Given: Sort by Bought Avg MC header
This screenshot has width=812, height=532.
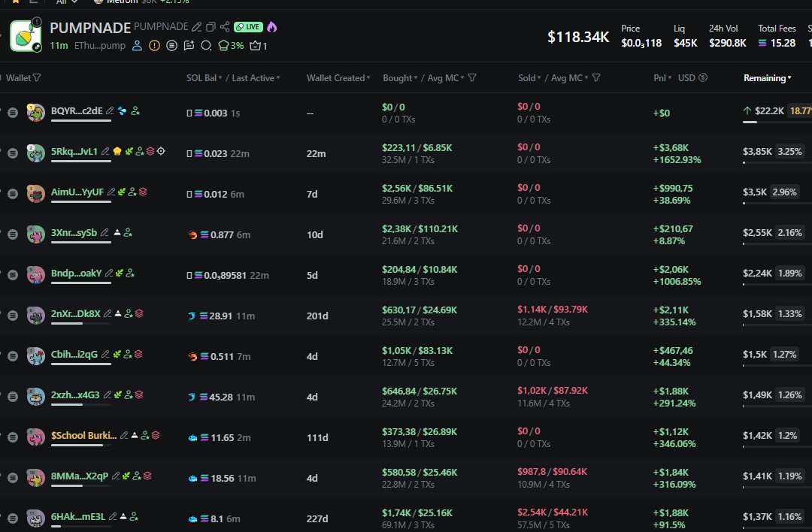Looking at the screenshot, I should pos(445,77).
